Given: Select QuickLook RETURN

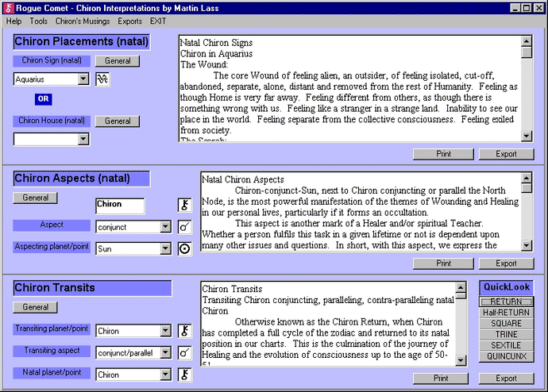Looking at the screenshot, I should 506,302.
